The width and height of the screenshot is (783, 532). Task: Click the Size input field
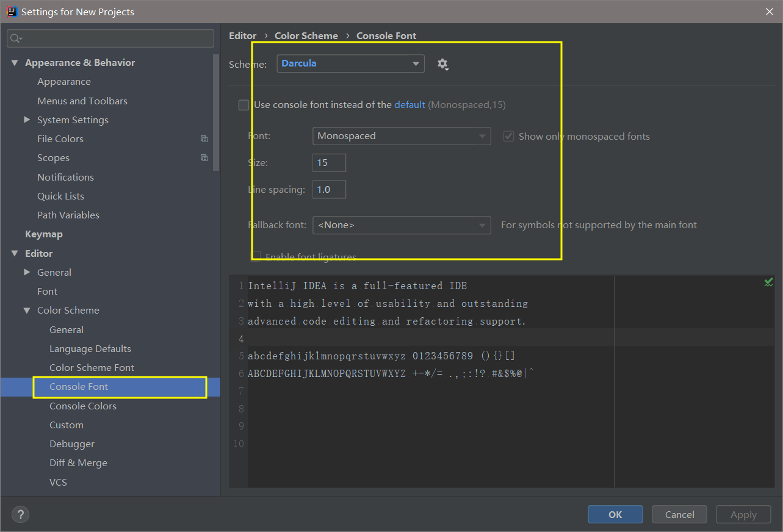[329, 163]
